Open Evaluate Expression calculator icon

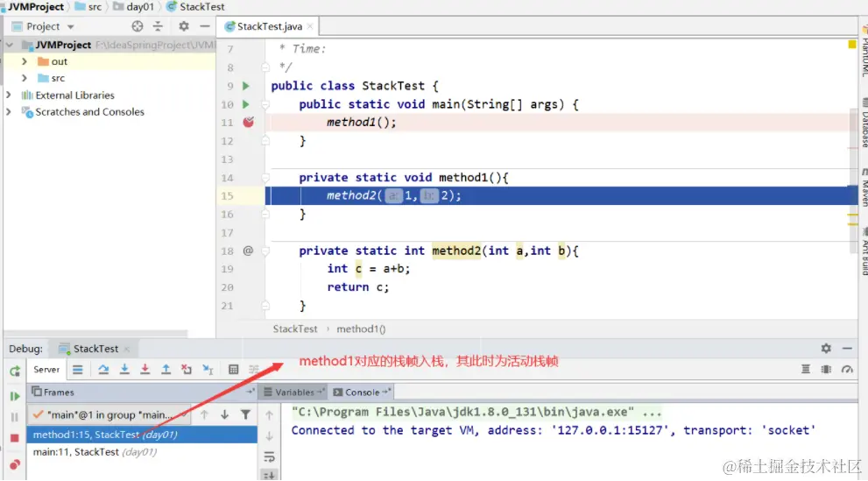(x=234, y=369)
